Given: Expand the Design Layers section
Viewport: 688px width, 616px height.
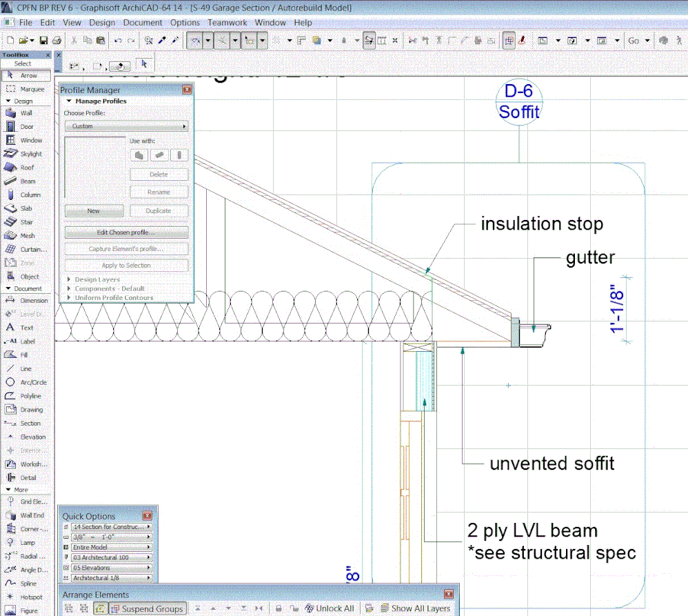Looking at the screenshot, I should click(x=69, y=279).
